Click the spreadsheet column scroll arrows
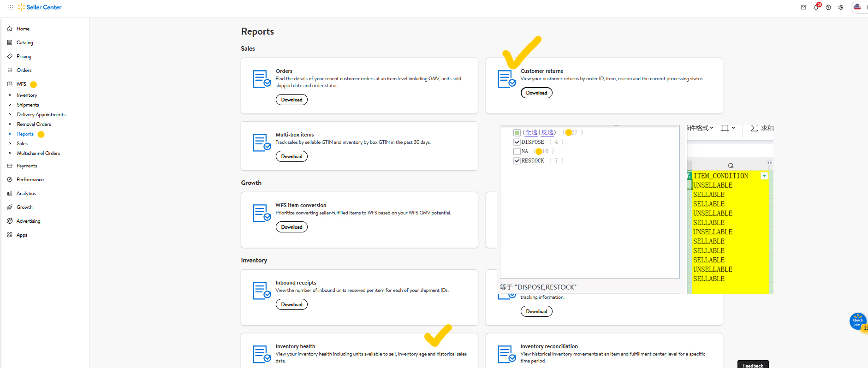Image resolution: width=868 pixels, height=368 pixels. (769, 163)
